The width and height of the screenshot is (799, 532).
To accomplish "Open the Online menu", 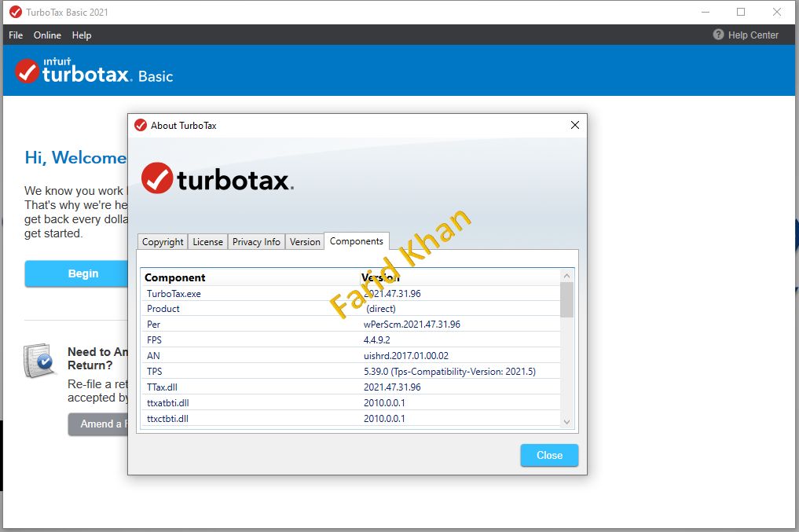I will coord(47,35).
